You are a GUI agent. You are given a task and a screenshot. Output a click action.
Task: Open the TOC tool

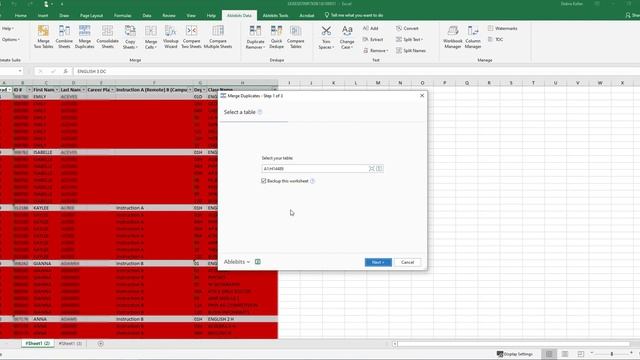point(496,40)
